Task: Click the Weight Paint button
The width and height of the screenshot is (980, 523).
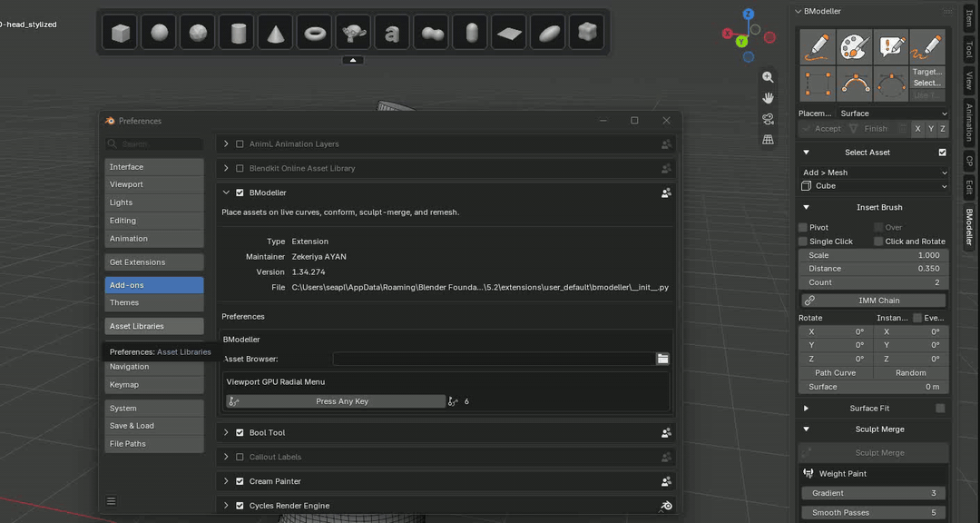Action: [x=874, y=474]
